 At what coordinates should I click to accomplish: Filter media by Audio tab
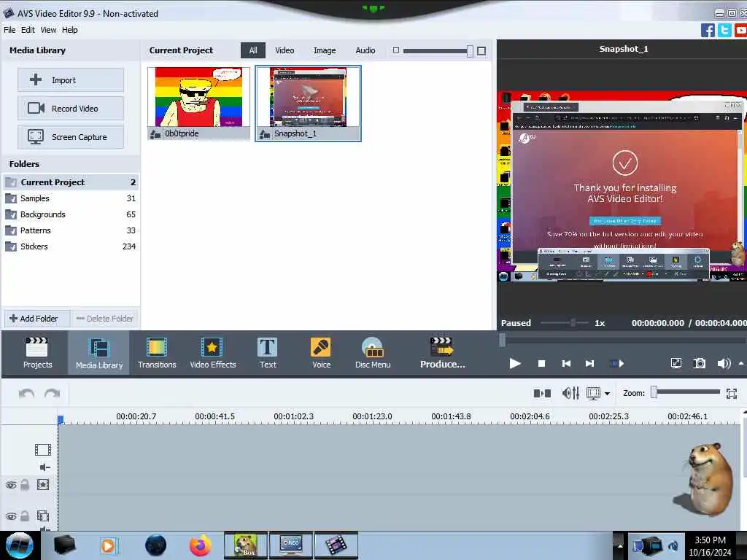pos(365,50)
